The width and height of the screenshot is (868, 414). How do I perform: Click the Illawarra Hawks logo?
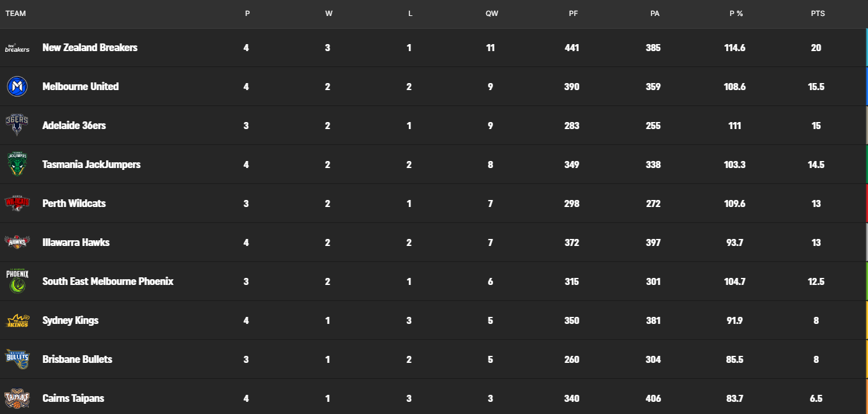pyautogui.click(x=17, y=242)
